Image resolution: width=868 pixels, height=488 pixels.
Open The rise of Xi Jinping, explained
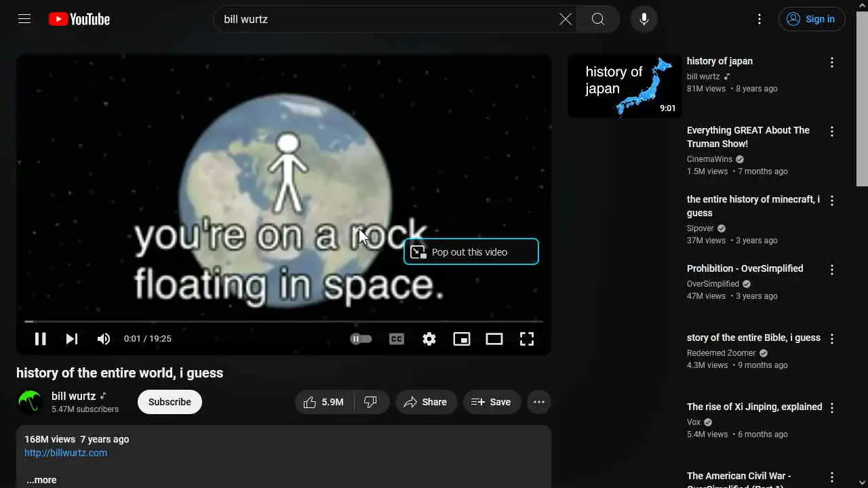[x=754, y=407]
